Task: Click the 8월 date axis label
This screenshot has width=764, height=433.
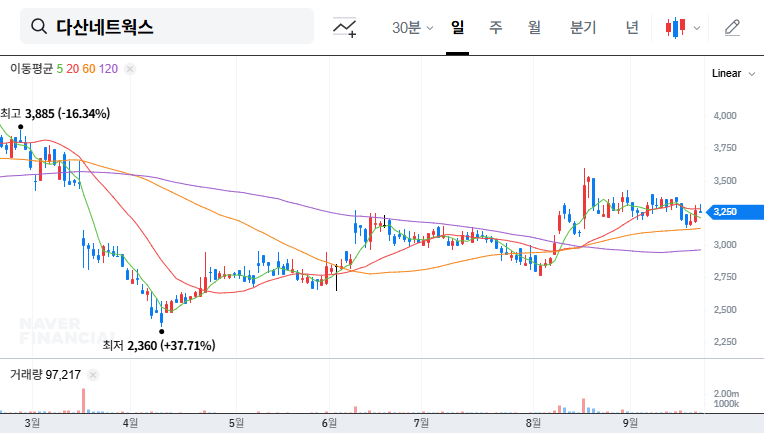Action: [x=534, y=423]
